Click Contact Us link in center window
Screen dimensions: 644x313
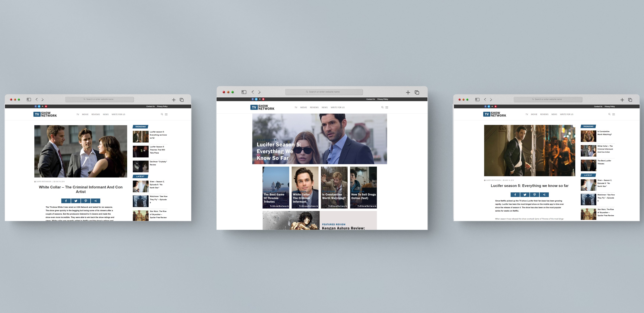pyautogui.click(x=371, y=99)
